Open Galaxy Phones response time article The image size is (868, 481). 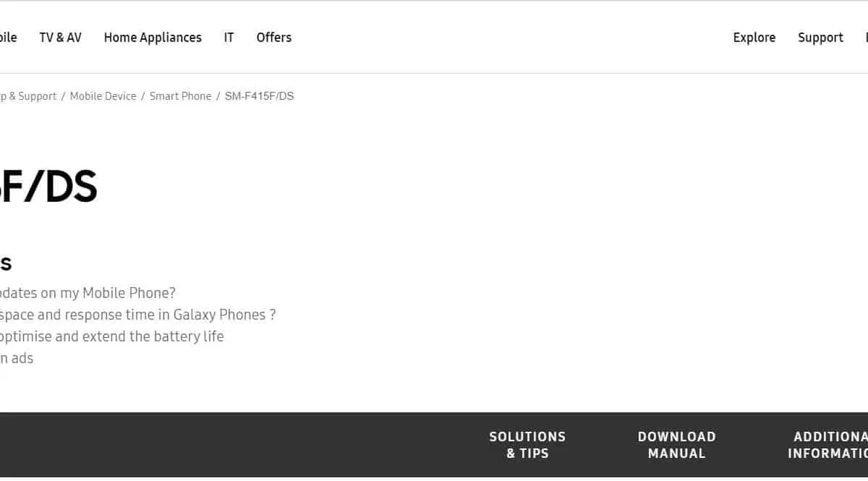(137, 315)
